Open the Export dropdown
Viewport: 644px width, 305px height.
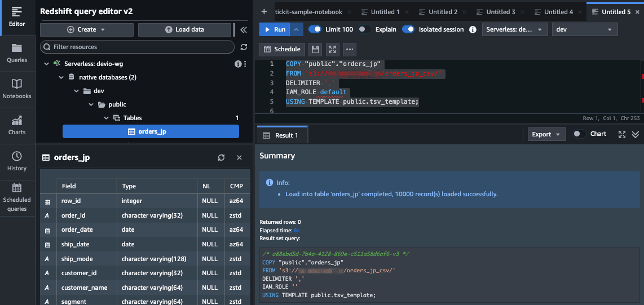tap(546, 134)
